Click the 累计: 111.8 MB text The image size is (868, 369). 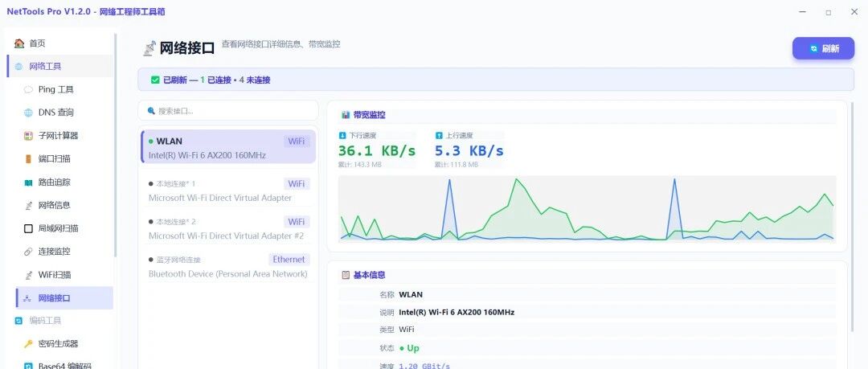point(455,165)
